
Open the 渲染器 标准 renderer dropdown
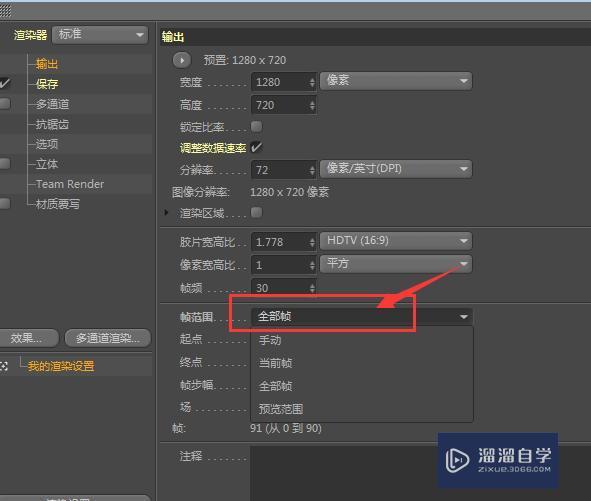pos(100,35)
